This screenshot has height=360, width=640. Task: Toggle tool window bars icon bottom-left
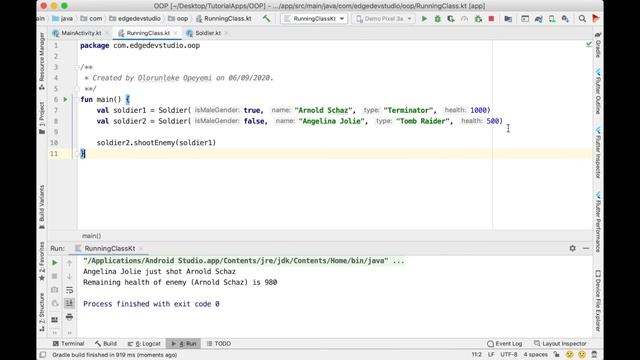tap(42, 355)
